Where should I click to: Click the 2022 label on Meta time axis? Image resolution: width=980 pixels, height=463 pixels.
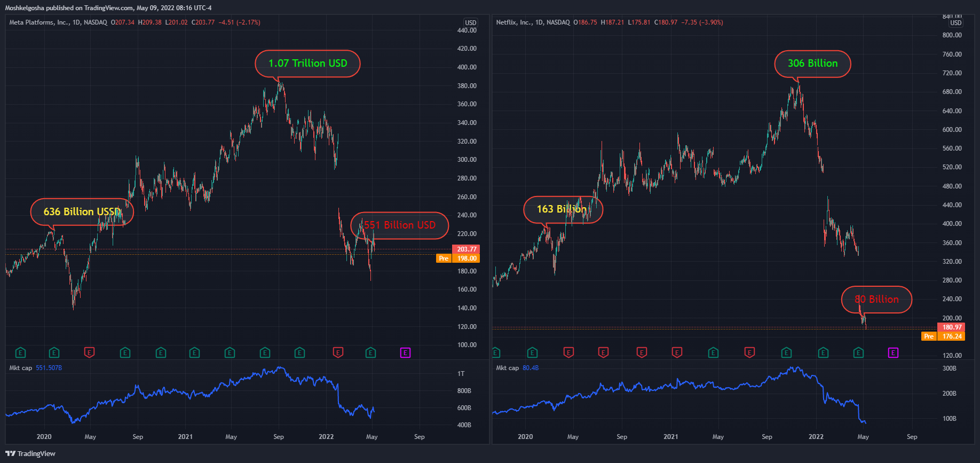pos(326,437)
